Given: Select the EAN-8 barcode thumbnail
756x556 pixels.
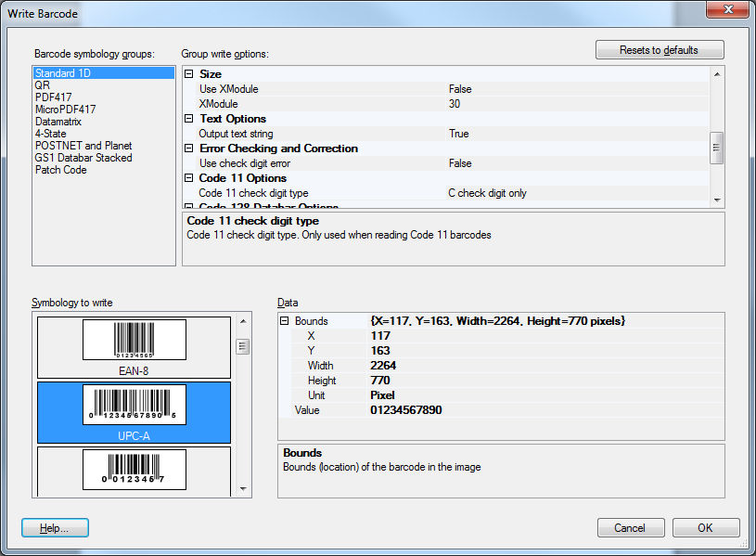Looking at the screenshot, I should point(134,341).
